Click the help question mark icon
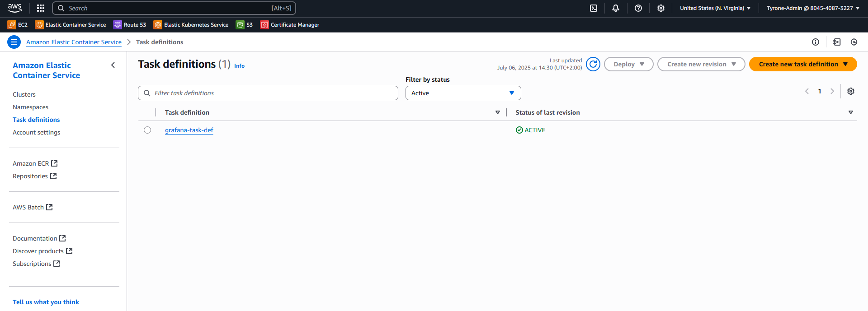The image size is (868, 311). pos(638,8)
